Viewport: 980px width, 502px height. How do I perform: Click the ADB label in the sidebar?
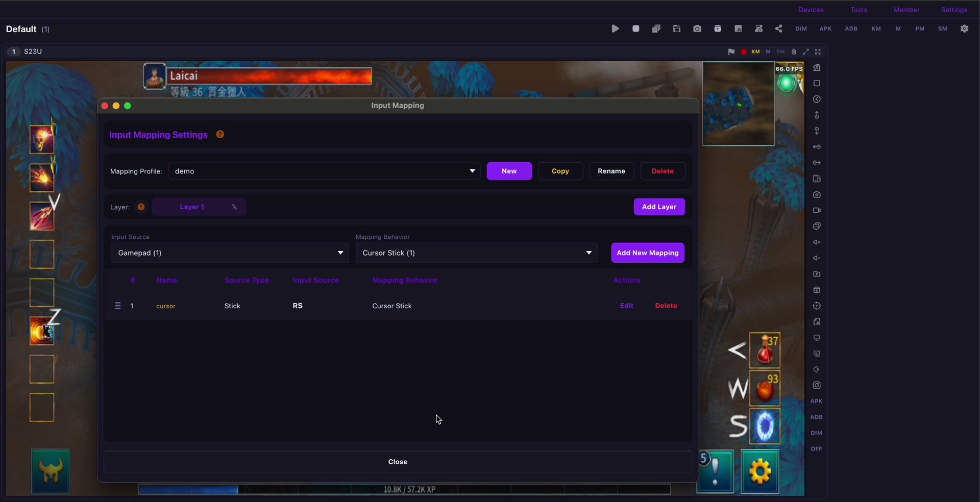click(817, 417)
